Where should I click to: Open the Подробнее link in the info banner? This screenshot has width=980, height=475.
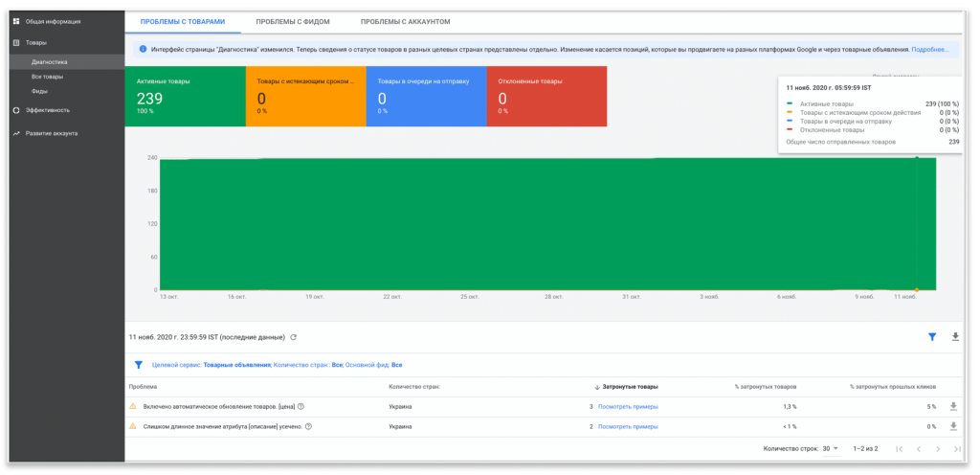(929, 49)
